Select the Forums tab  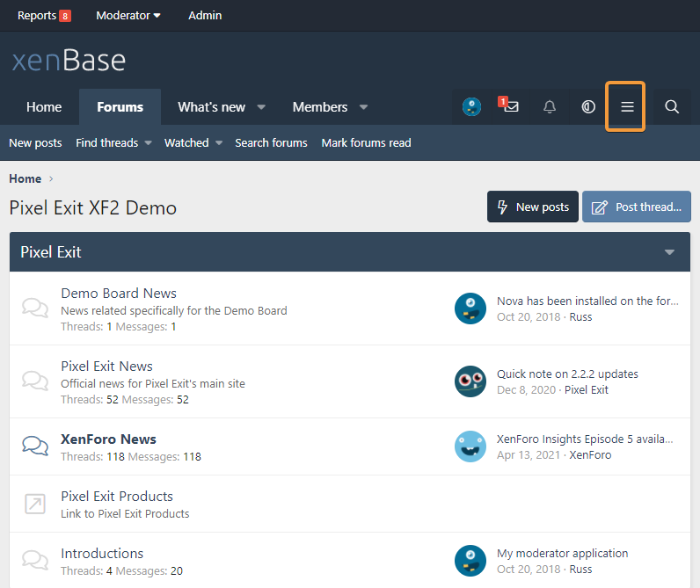coord(120,107)
